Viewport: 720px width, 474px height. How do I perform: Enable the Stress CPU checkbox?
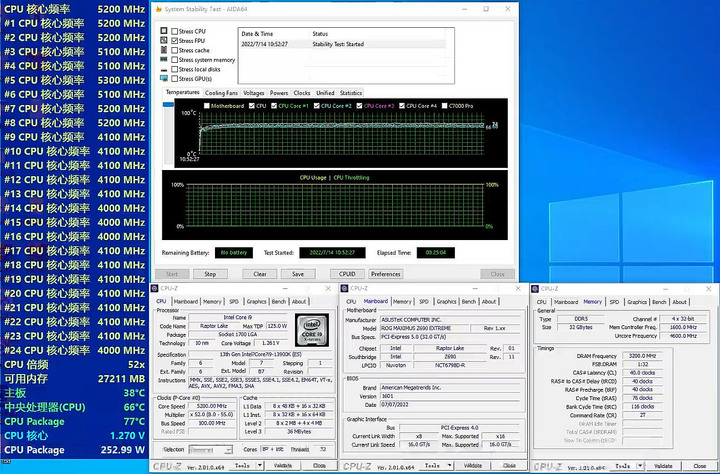point(175,31)
